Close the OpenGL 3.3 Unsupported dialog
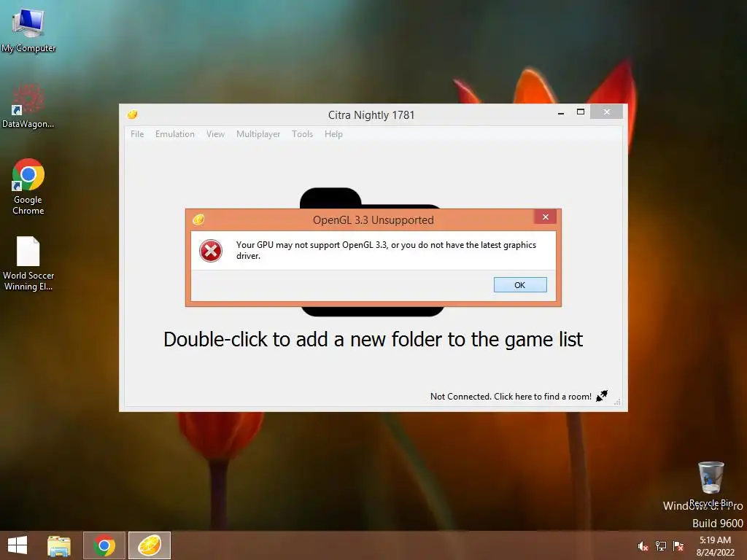 click(x=546, y=217)
